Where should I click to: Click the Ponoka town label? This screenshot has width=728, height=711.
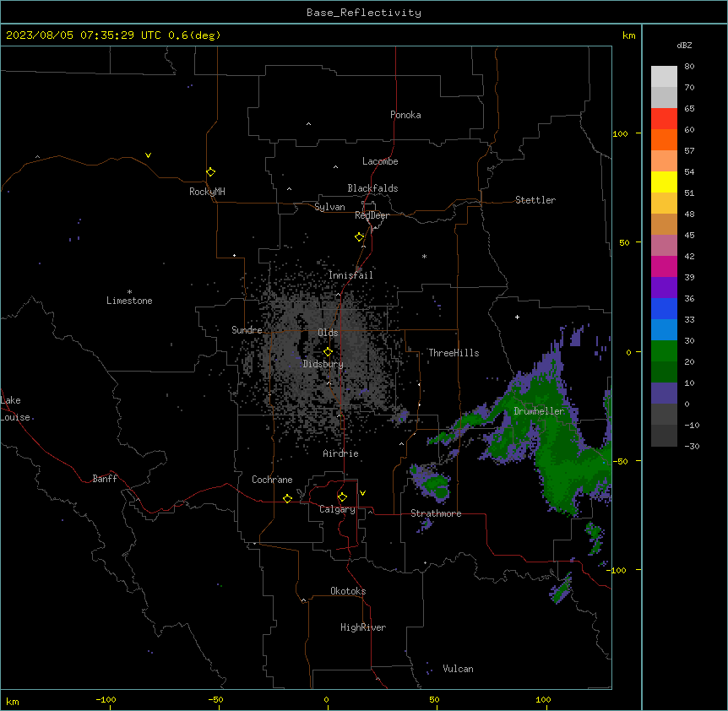[x=405, y=115]
